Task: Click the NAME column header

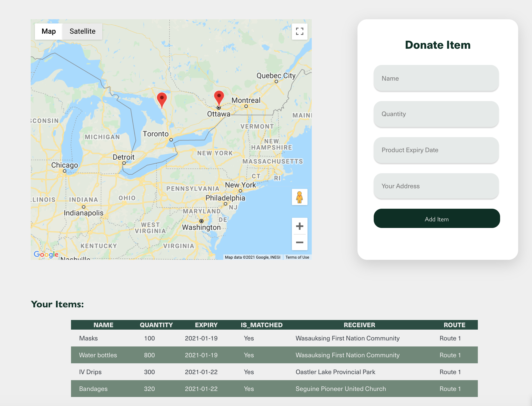Action: pyautogui.click(x=103, y=325)
